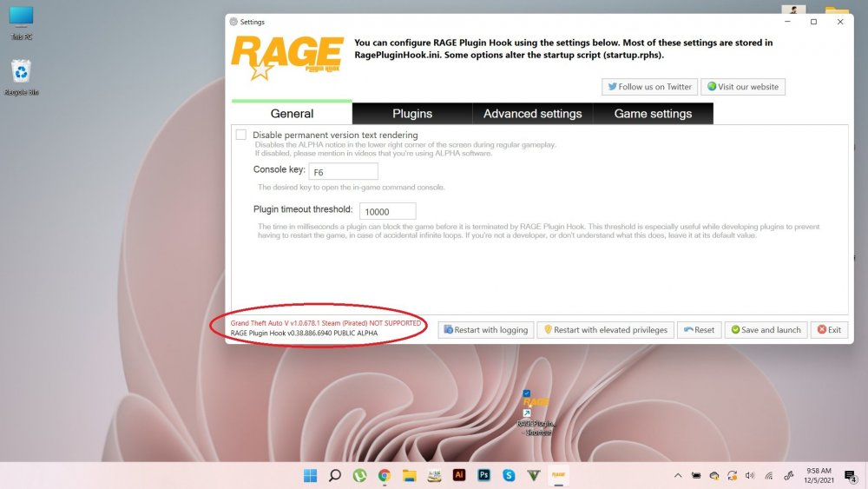Select the This PC desktop icon

[21, 23]
